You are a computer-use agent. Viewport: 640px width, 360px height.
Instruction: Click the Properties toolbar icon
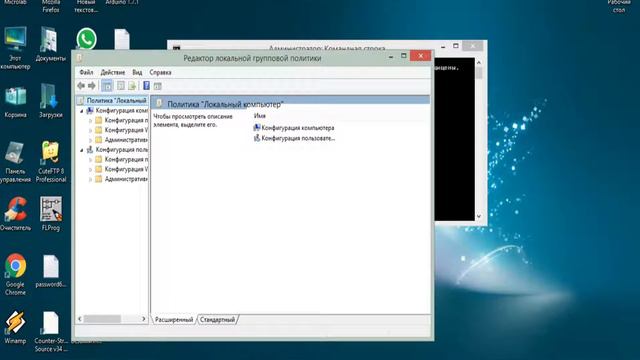121,86
